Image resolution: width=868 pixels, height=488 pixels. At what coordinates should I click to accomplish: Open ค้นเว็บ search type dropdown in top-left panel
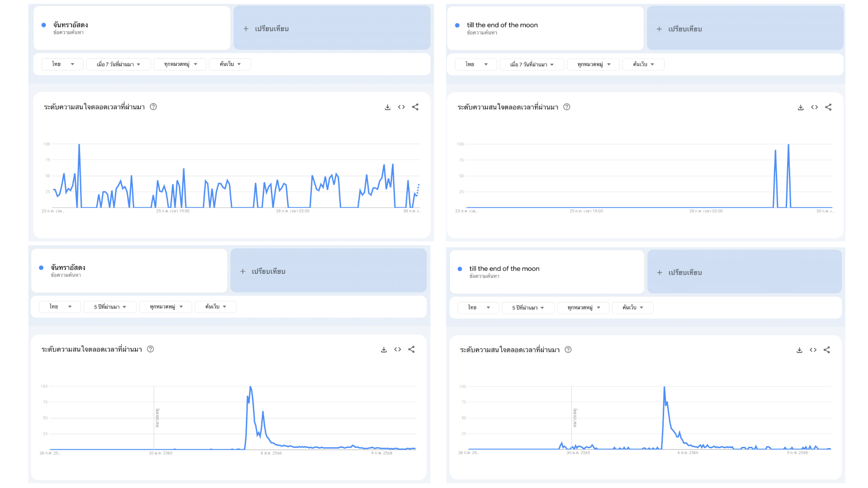point(230,64)
